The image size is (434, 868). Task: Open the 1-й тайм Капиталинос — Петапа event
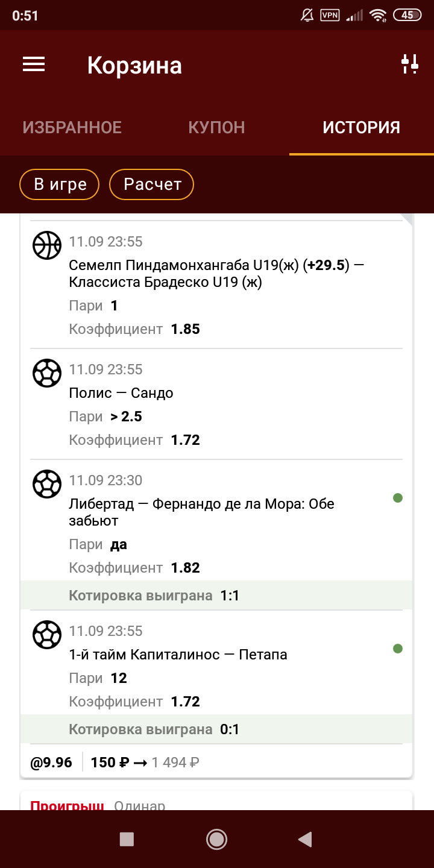[x=178, y=654]
